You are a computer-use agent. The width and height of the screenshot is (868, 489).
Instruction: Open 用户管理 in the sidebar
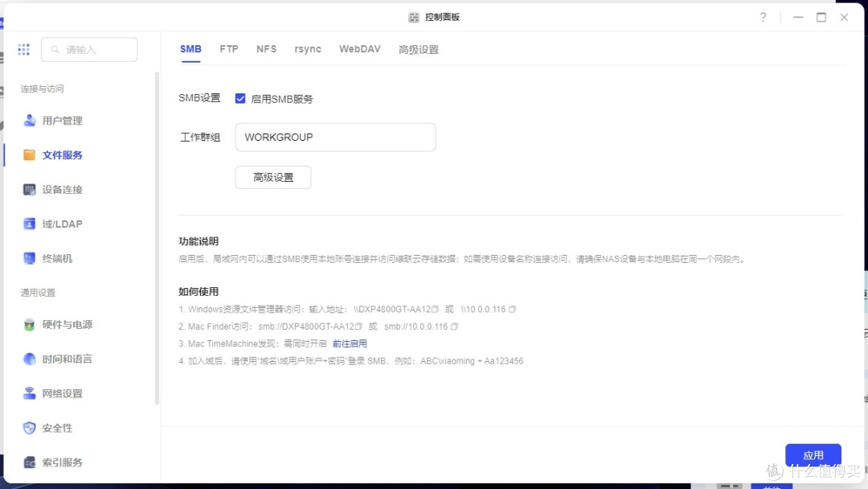(62, 121)
